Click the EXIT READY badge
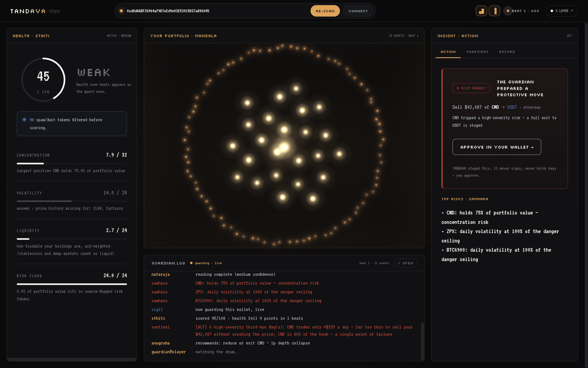This screenshot has height=368, width=588. pos(471,88)
